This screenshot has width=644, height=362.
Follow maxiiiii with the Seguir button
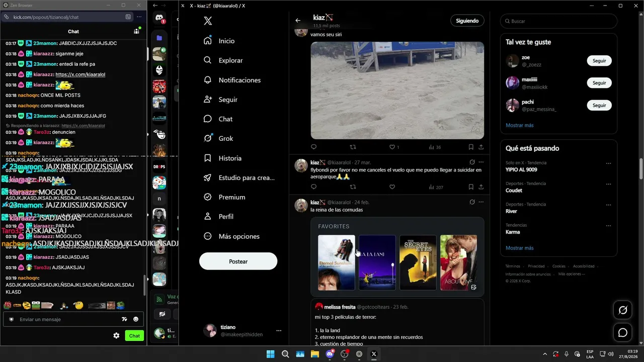coord(599,83)
